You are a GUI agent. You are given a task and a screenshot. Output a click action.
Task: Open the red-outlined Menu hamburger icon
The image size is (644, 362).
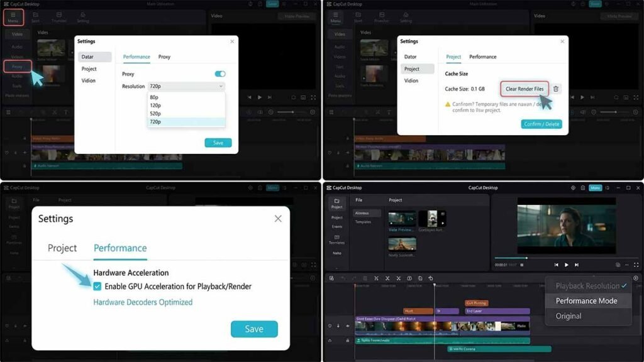click(x=13, y=17)
